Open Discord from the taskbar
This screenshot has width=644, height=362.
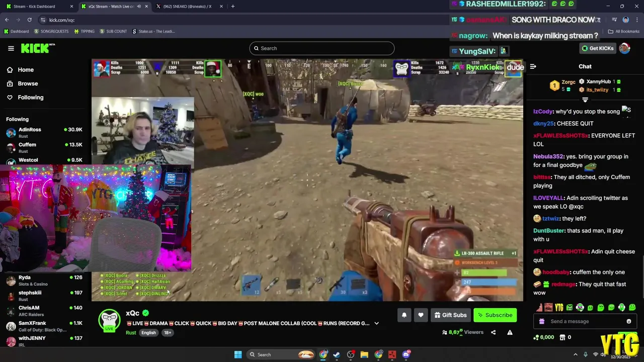406,354
